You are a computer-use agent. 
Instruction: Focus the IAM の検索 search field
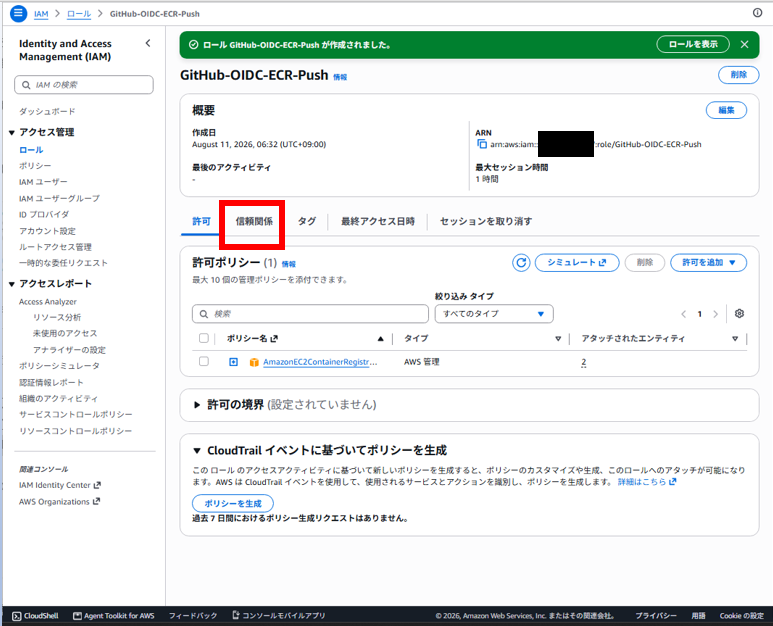tap(84, 85)
